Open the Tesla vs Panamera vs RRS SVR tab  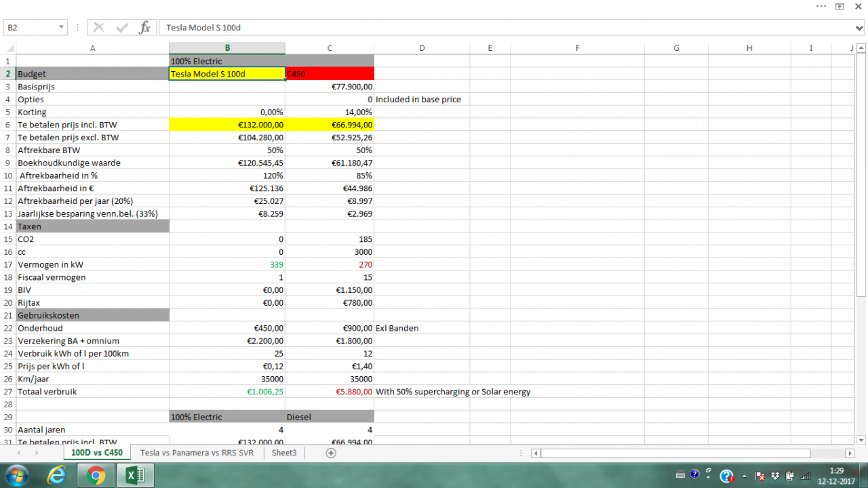pyautogui.click(x=197, y=453)
